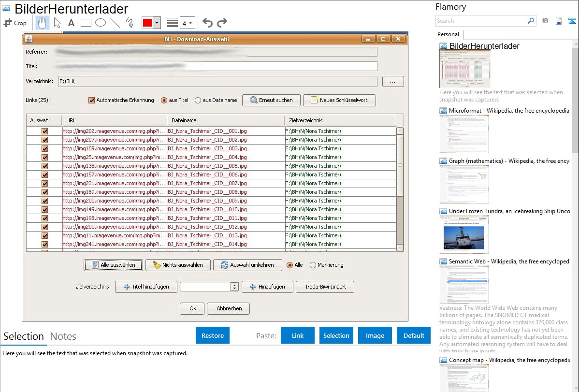Click the Semantic Web snapshot title
The width and height of the screenshot is (579, 392).
(509, 261)
